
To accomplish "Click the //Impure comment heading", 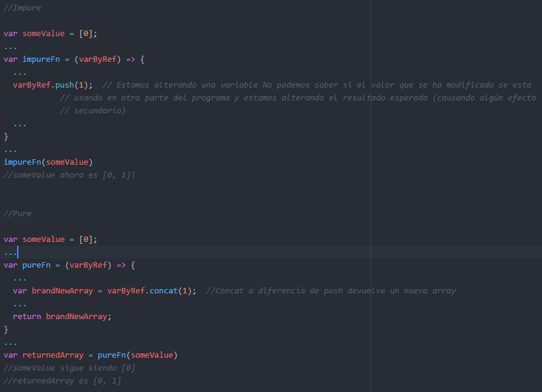I will point(22,7).
